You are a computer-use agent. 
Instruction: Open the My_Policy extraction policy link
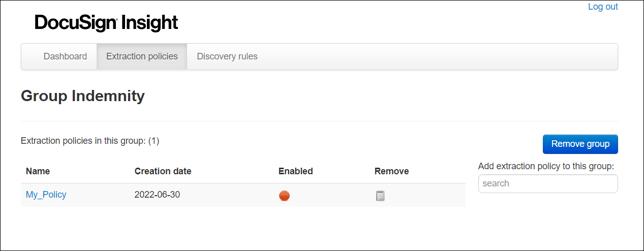pos(46,195)
